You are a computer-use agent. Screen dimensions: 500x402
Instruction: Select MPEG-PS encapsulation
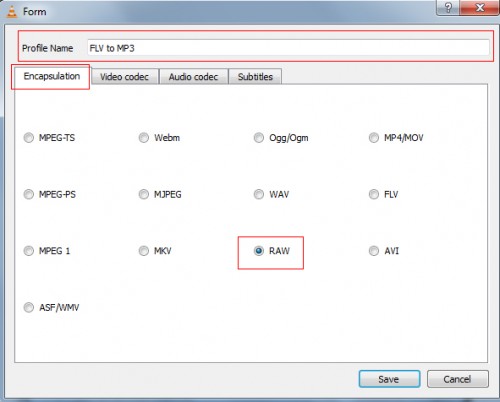[29, 194]
